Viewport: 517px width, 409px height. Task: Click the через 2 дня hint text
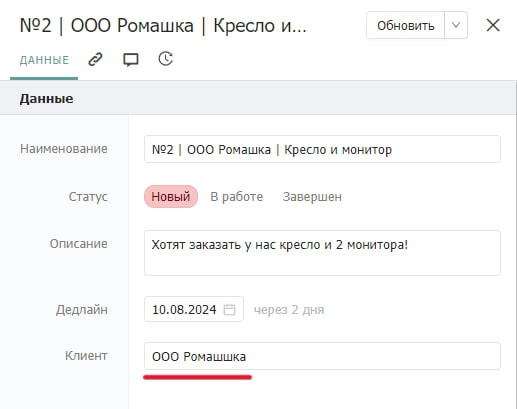(289, 310)
